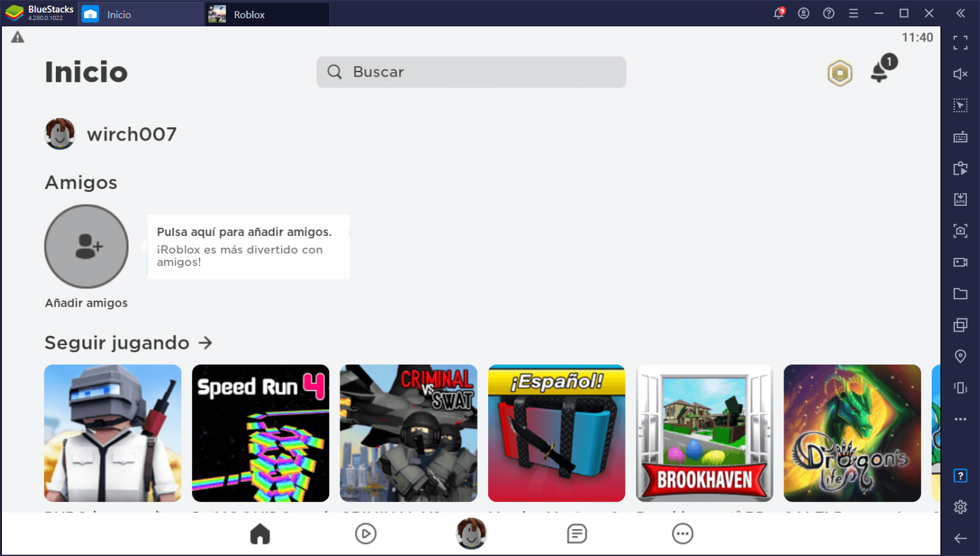Image resolution: width=980 pixels, height=556 pixels.
Task: Click the Pulsa aquí para añadir amigos tooltip
Action: [248, 247]
